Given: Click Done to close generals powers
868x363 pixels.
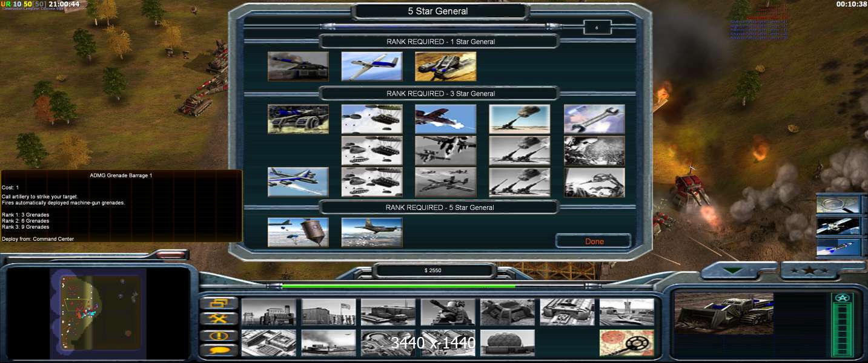Looking at the screenshot, I should tap(594, 241).
